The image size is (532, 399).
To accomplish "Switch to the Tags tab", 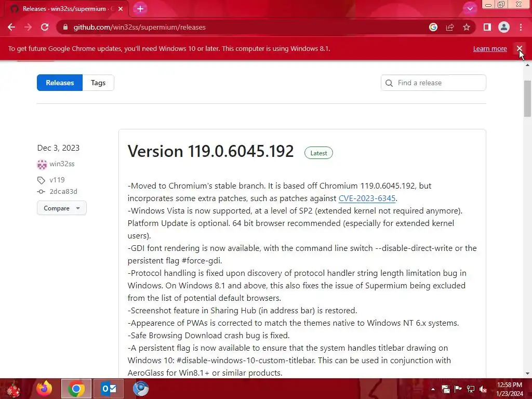I will 98,83.
